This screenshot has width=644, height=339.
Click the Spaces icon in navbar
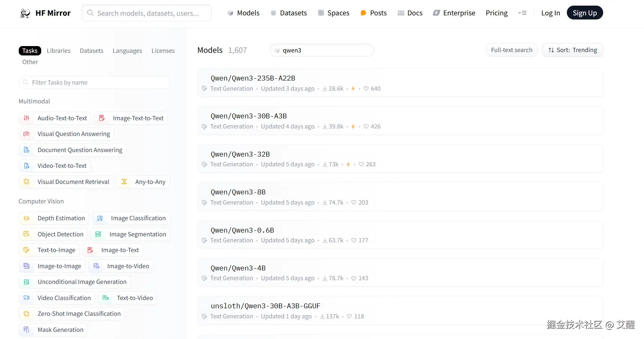pos(321,13)
